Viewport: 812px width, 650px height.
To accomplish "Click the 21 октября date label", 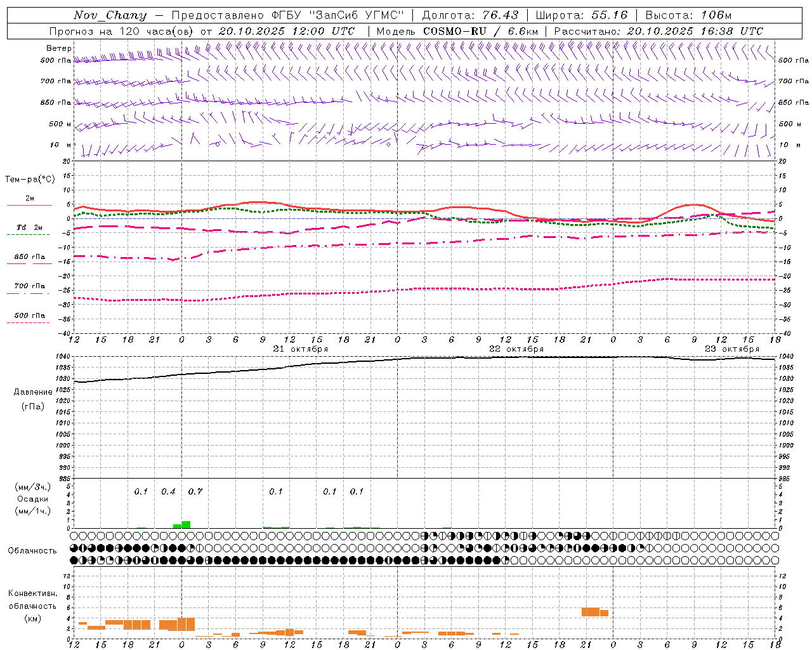I will pos(301,349).
